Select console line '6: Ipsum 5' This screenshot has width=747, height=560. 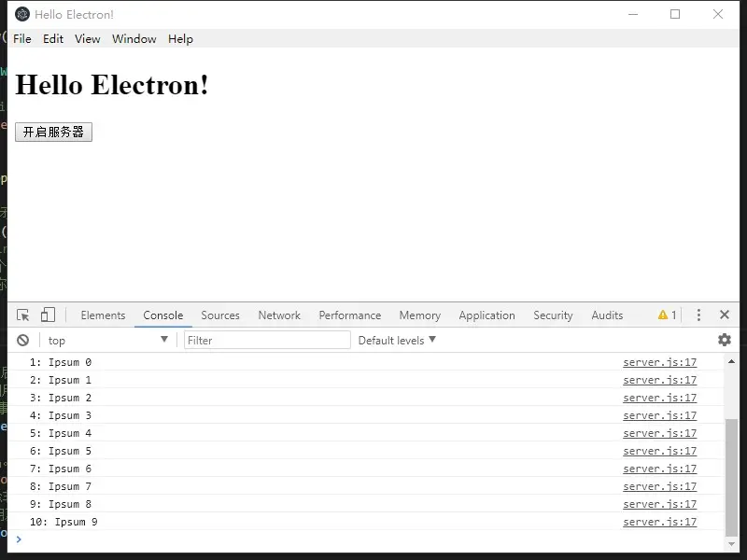pyautogui.click(x=61, y=451)
